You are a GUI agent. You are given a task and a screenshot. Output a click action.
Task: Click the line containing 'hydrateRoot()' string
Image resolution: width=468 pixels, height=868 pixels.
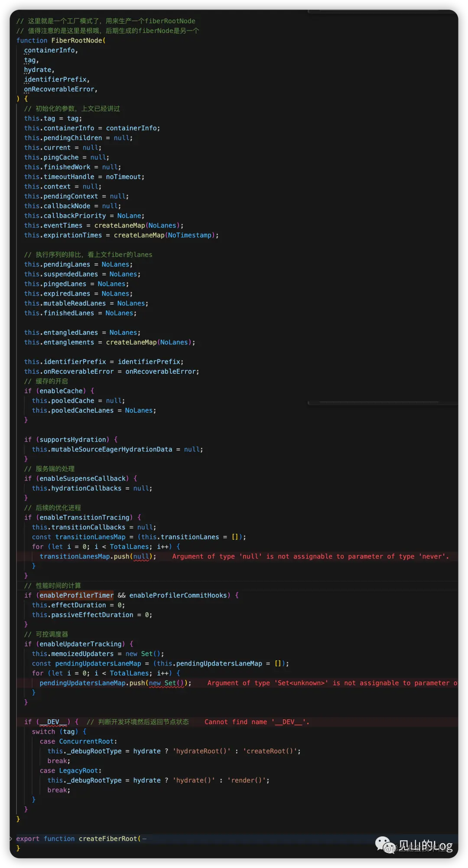pyautogui.click(x=174, y=751)
